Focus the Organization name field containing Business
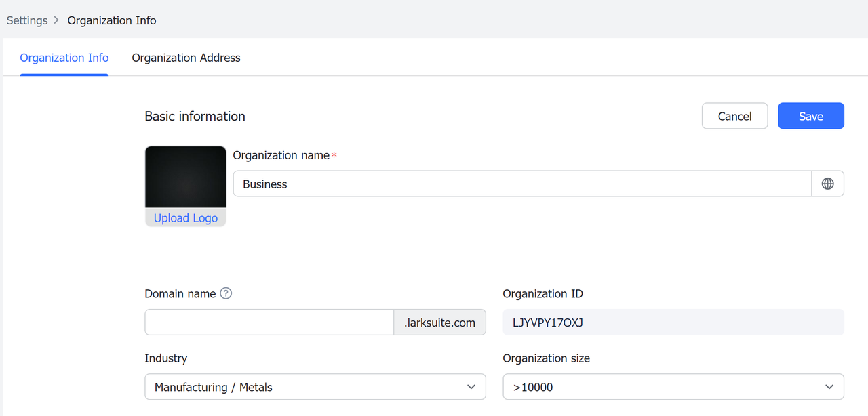The height and width of the screenshot is (416, 868). coord(522,184)
